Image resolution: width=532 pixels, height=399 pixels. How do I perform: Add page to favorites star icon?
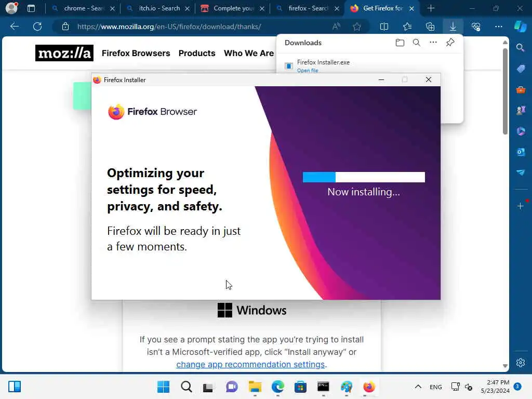tap(356, 26)
